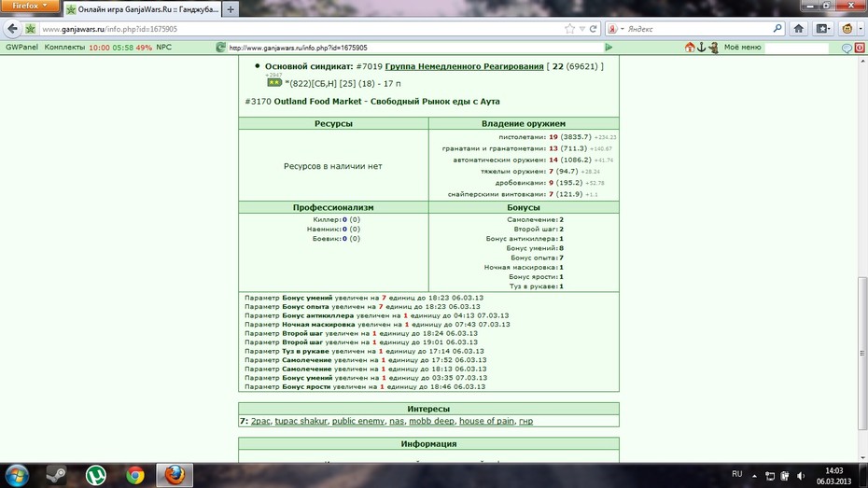Click the снайперскими винтовками skill row

tap(522, 194)
